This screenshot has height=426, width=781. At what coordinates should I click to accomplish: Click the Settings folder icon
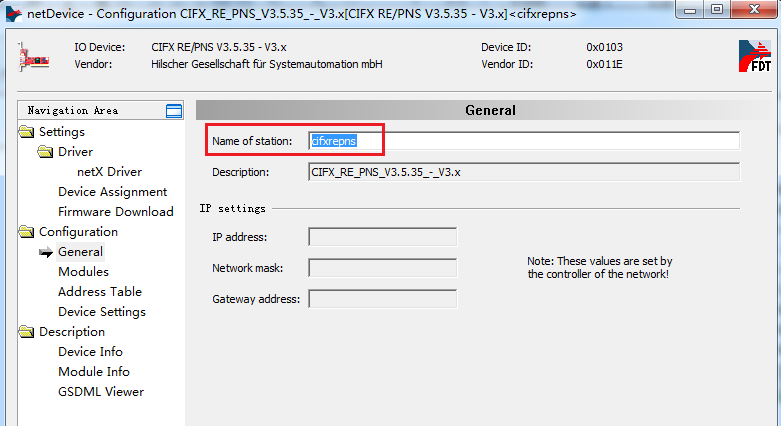pyautogui.click(x=26, y=132)
